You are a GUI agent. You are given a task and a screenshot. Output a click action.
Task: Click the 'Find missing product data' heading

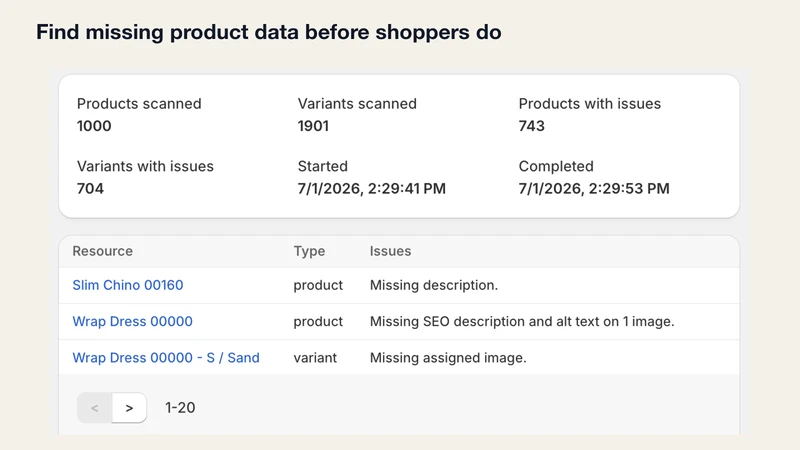coord(269,32)
